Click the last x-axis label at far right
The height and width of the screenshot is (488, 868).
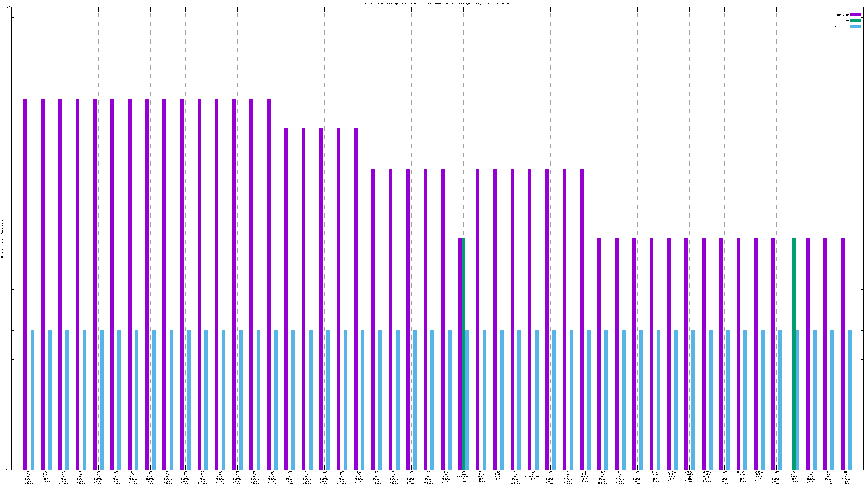(x=846, y=477)
